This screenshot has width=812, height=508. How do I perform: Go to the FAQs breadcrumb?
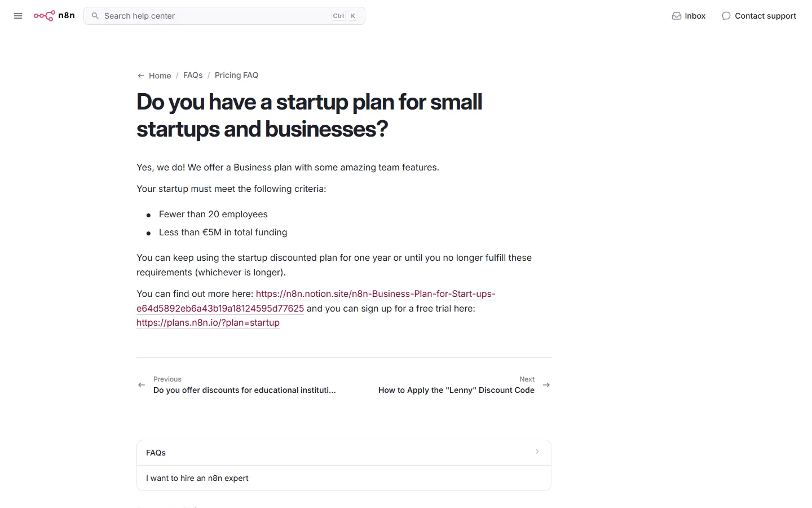pos(193,75)
